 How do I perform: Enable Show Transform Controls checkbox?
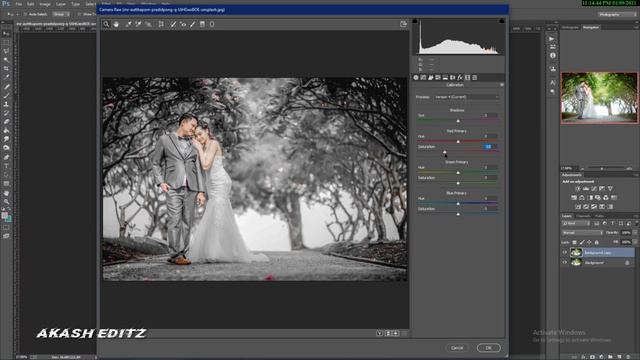pyautogui.click(x=79, y=14)
